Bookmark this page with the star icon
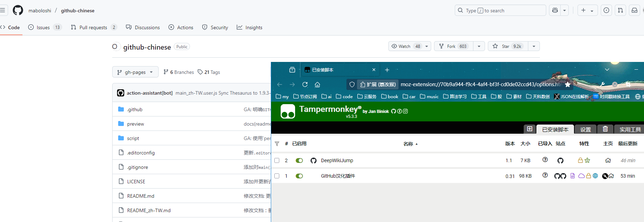644x222 pixels. [x=568, y=84]
